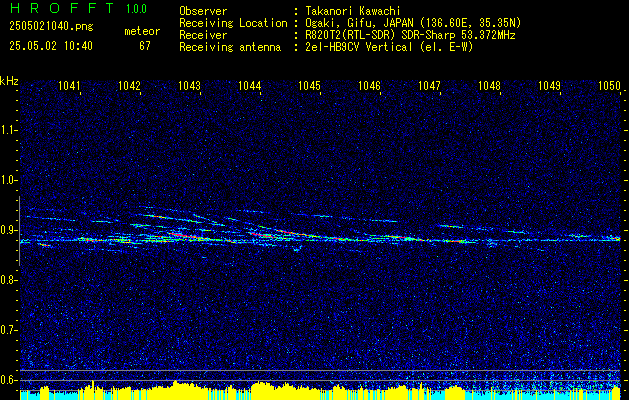Image resolution: width=629 pixels, height=400 pixels.
Task: Click frequency axis label 1.1
Action: [x=8, y=130]
